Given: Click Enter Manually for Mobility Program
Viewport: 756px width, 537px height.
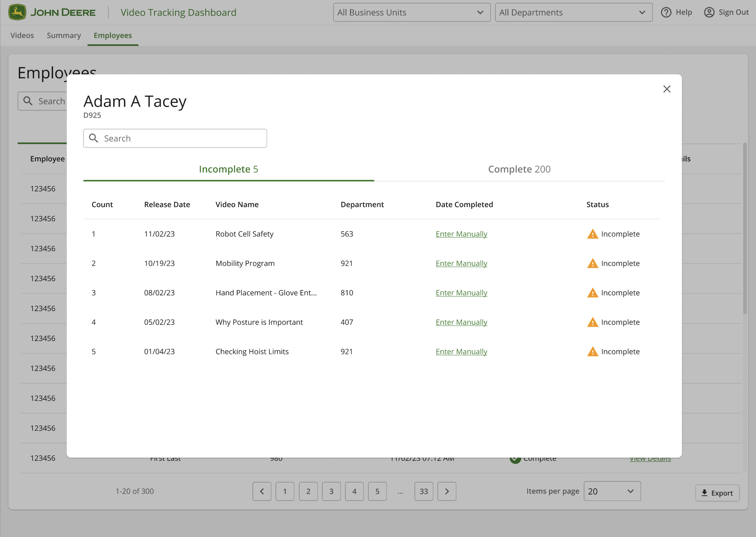Looking at the screenshot, I should pos(461,264).
